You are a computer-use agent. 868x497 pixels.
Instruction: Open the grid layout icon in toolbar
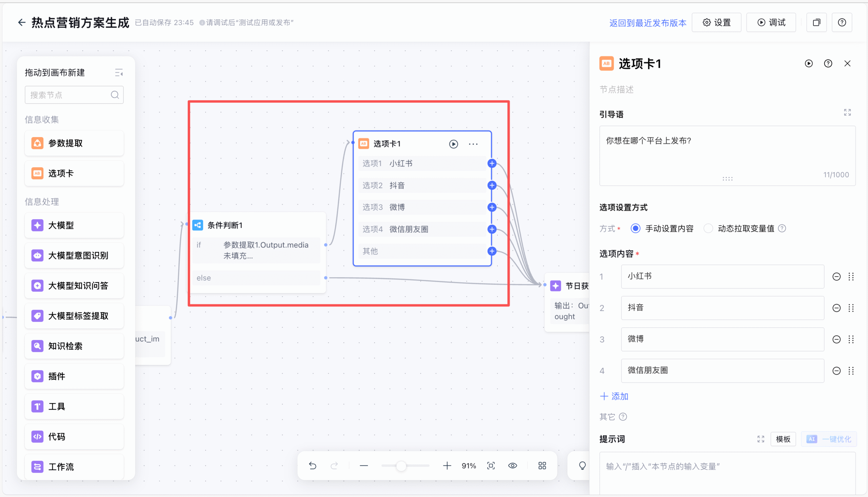tap(542, 465)
